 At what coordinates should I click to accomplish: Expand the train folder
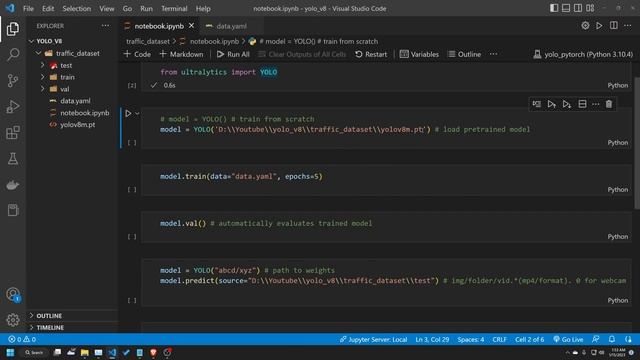coord(42,77)
